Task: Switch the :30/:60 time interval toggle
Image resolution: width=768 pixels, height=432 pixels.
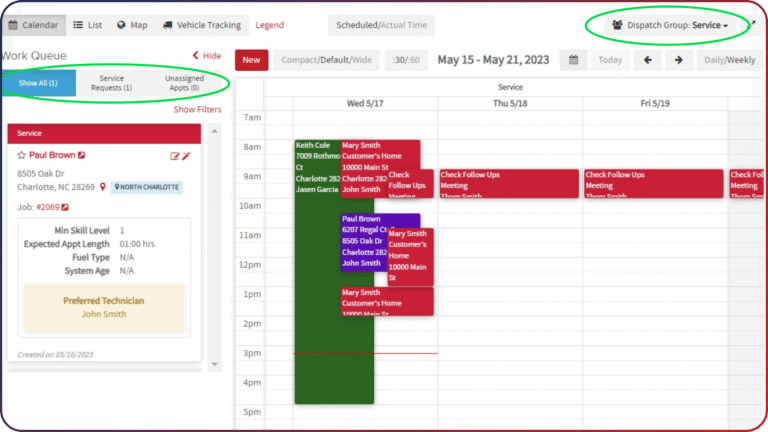Action: [x=406, y=60]
